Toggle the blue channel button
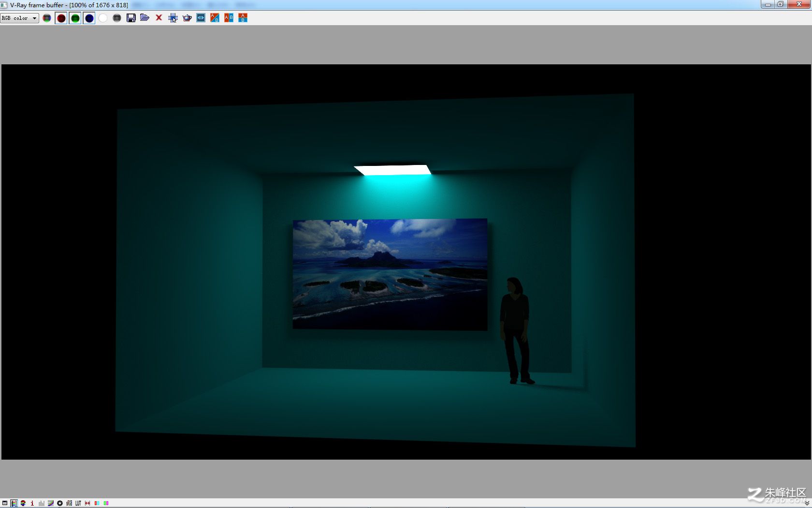Viewport: 812px width, 508px height. pos(89,18)
